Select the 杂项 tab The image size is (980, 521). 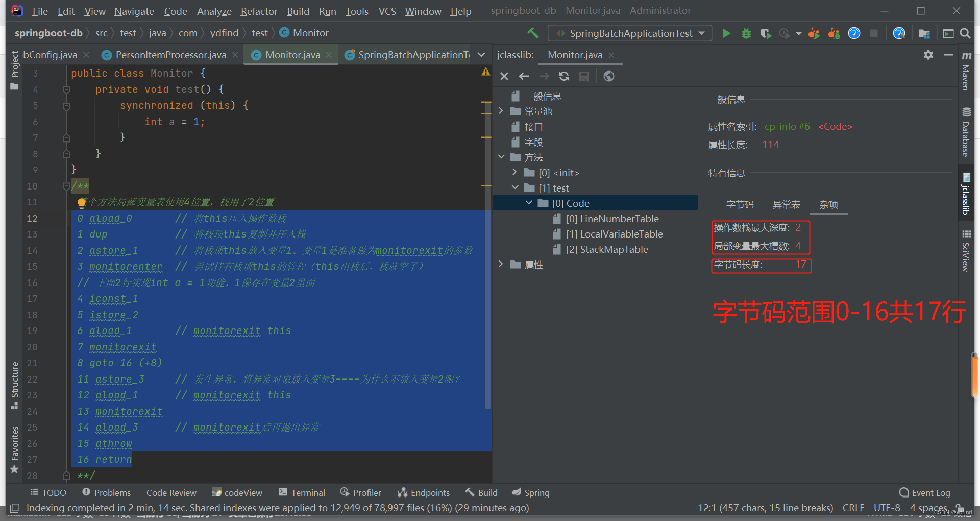coord(829,205)
